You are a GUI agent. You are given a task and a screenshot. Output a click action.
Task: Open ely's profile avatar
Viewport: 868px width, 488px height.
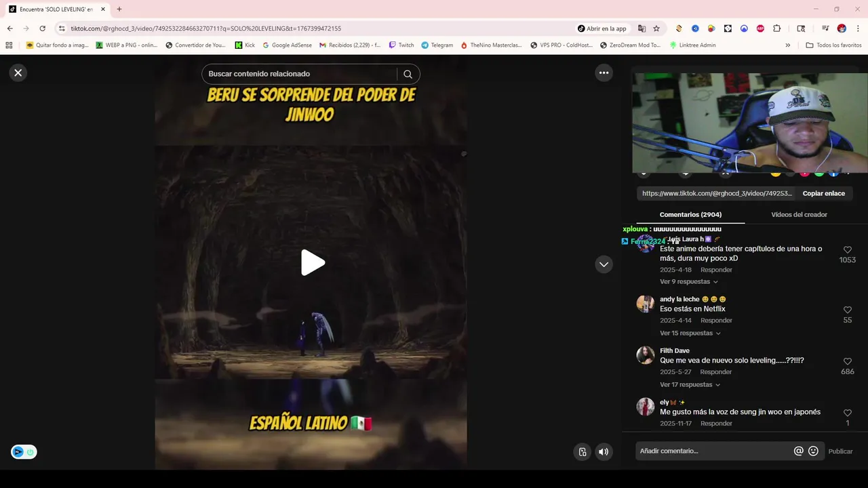point(645,407)
